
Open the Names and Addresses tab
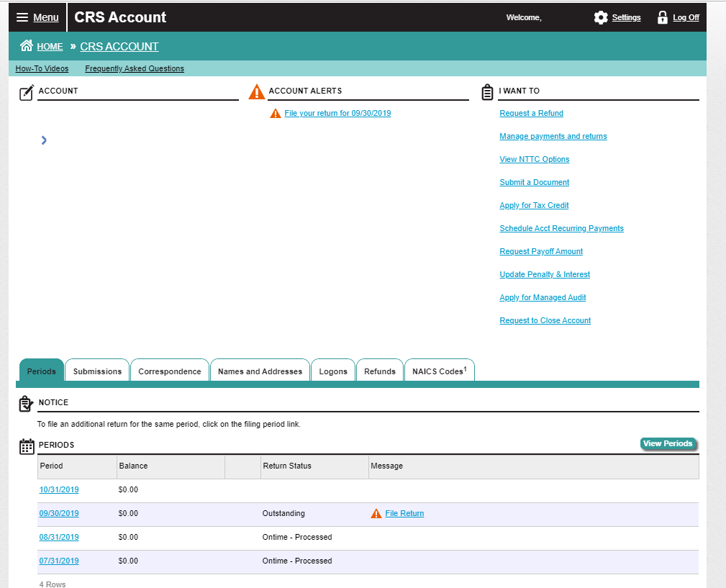260,371
